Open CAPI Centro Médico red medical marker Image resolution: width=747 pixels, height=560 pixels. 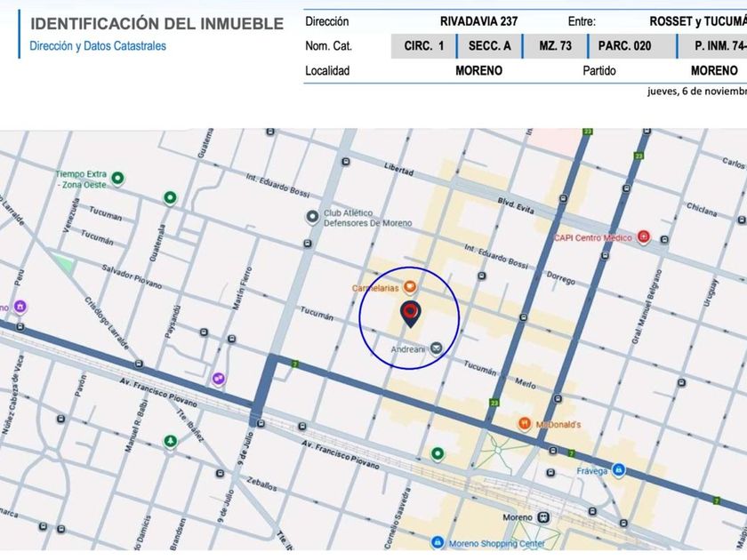[x=643, y=236]
